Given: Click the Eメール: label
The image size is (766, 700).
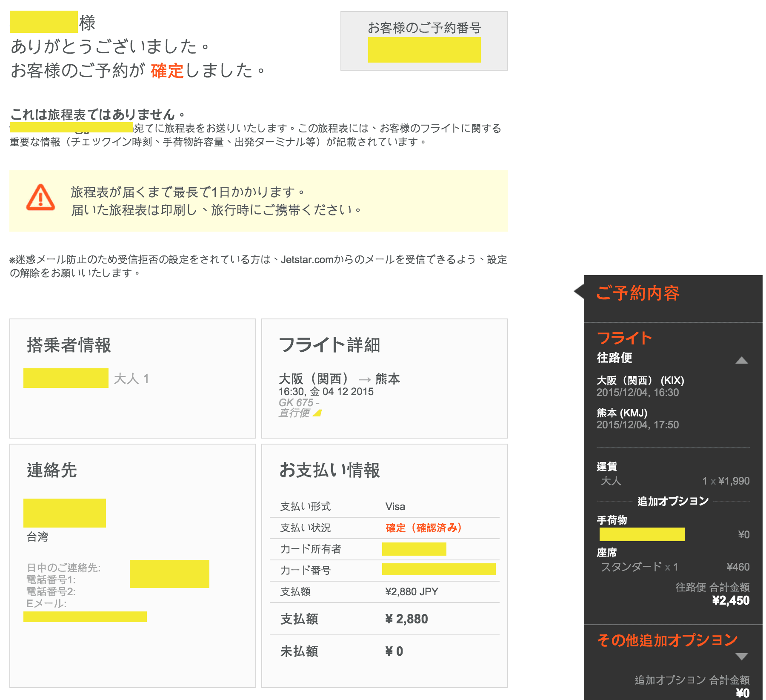Looking at the screenshot, I should click(x=46, y=603).
